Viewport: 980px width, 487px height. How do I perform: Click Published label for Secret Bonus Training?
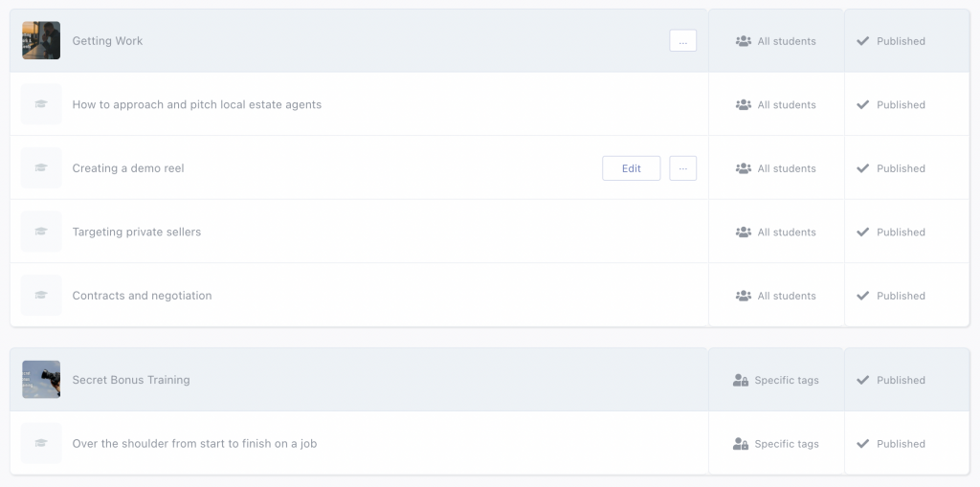tap(901, 380)
